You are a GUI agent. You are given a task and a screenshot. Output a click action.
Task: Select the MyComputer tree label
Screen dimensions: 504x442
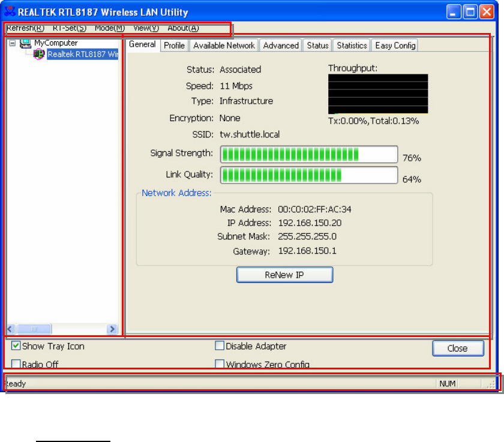point(56,43)
